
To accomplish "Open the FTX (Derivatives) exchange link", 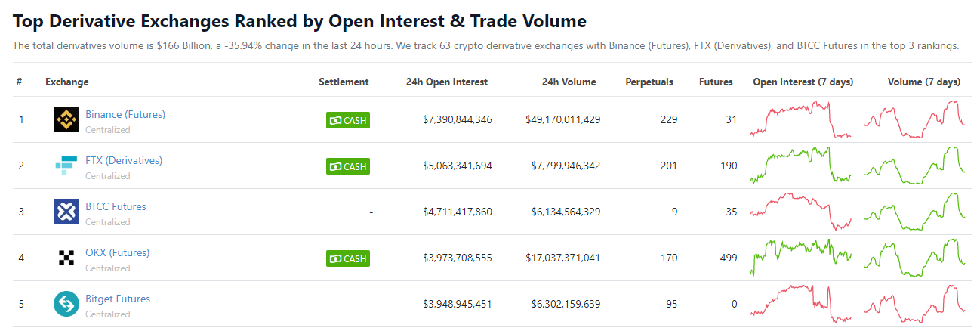I will click(x=124, y=160).
